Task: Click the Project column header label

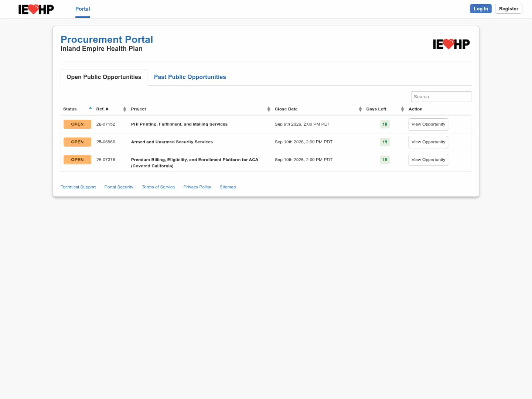Action: click(x=139, y=109)
